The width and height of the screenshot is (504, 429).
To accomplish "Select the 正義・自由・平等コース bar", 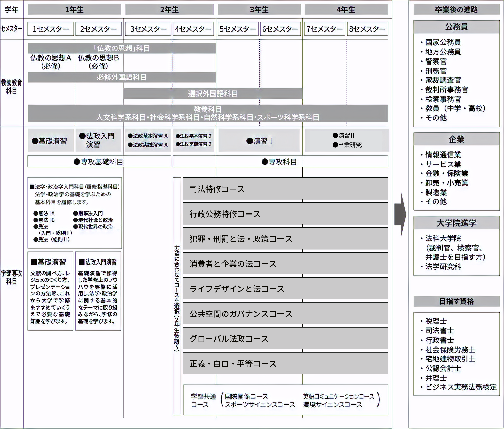I will pos(285,363).
